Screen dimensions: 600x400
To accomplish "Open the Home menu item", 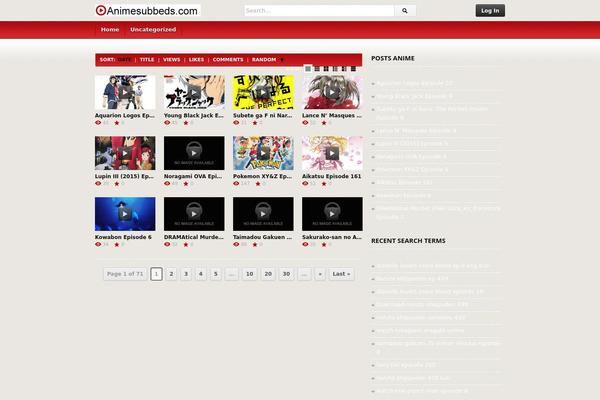I will tap(110, 29).
